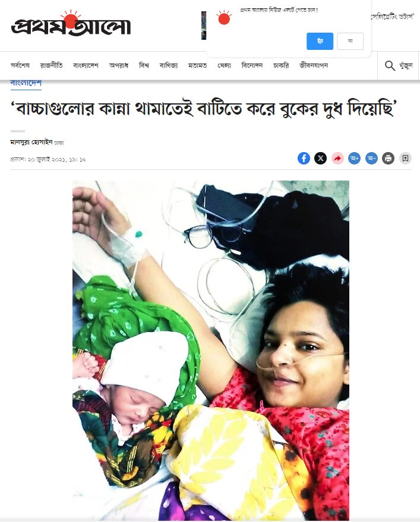Viewport: 420px width, 522px height.
Task: Select খেলা in navigation bar
Action: point(224,65)
